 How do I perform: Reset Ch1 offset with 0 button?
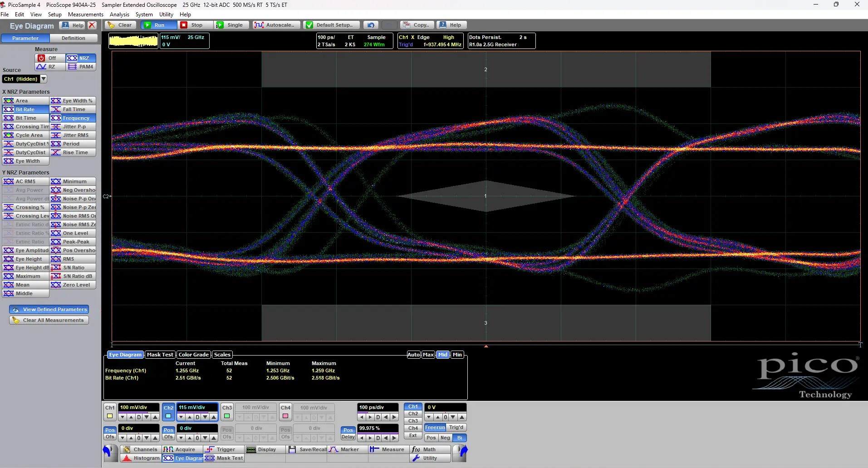coord(139,438)
